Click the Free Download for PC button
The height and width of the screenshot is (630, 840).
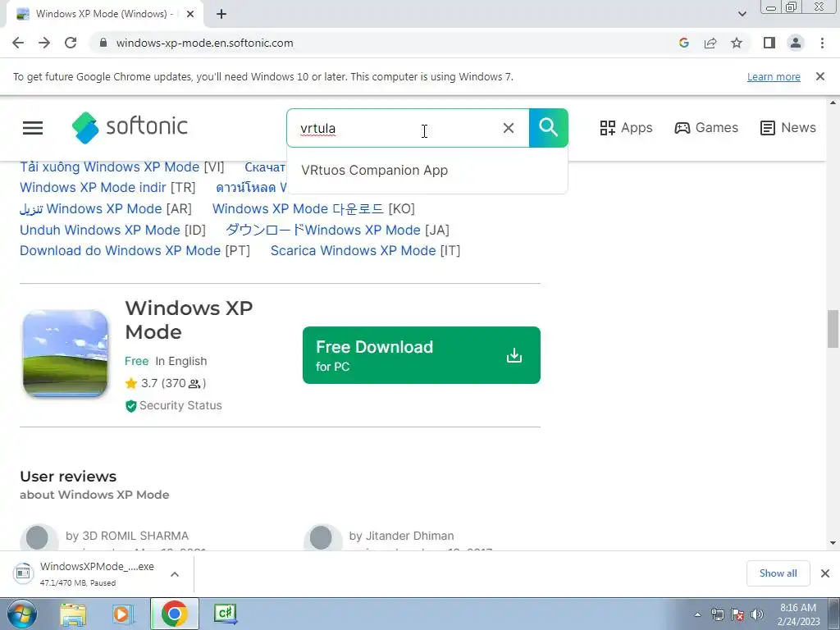tap(422, 355)
